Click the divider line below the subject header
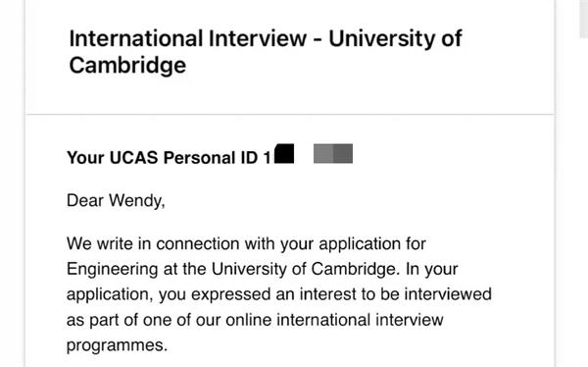Screen dimensions: 588x367 coord(290,114)
